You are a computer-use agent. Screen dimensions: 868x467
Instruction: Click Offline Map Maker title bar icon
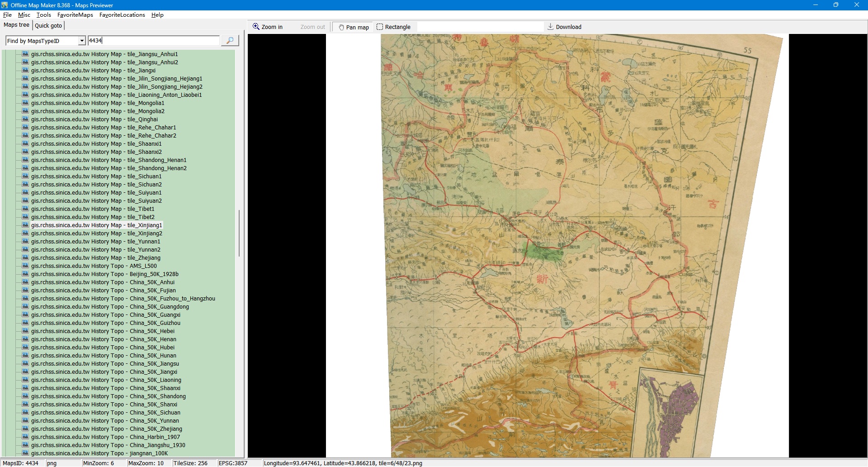[x=5, y=5]
